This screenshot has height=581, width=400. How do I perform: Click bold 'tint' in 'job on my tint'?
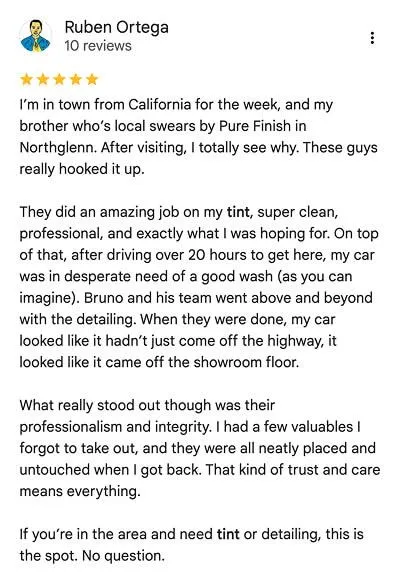[238, 212]
